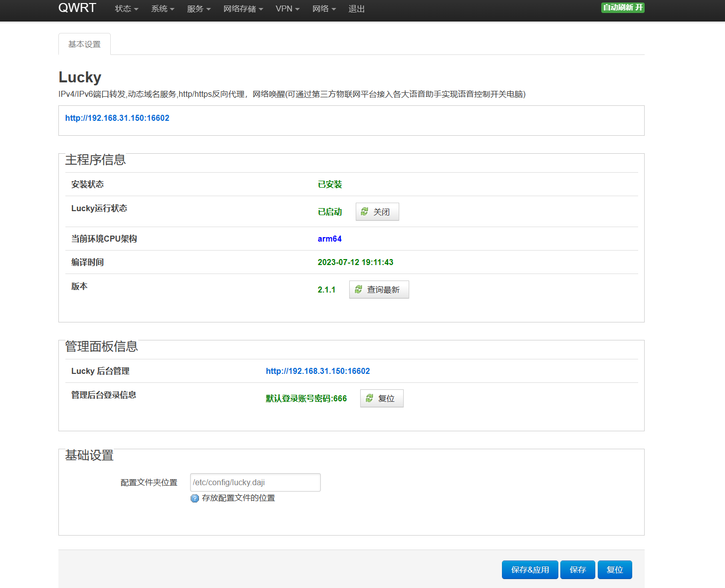Click the 管理面板信息 section title
725x588 pixels.
[x=101, y=346]
